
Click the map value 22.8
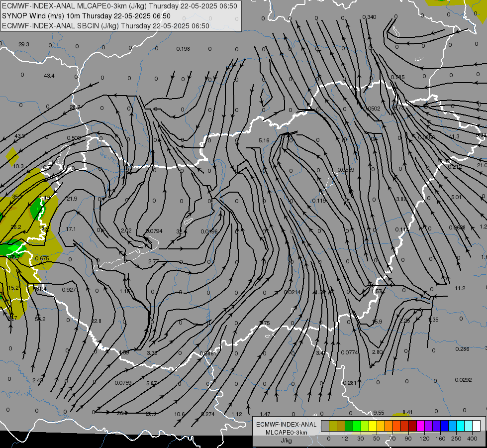click(97, 321)
